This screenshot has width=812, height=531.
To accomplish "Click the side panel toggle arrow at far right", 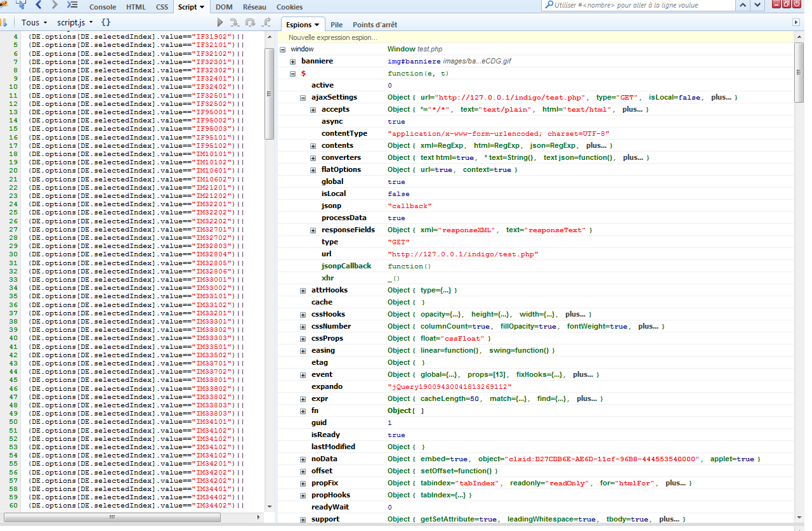I will pyautogui.click(x=796, y=22).
